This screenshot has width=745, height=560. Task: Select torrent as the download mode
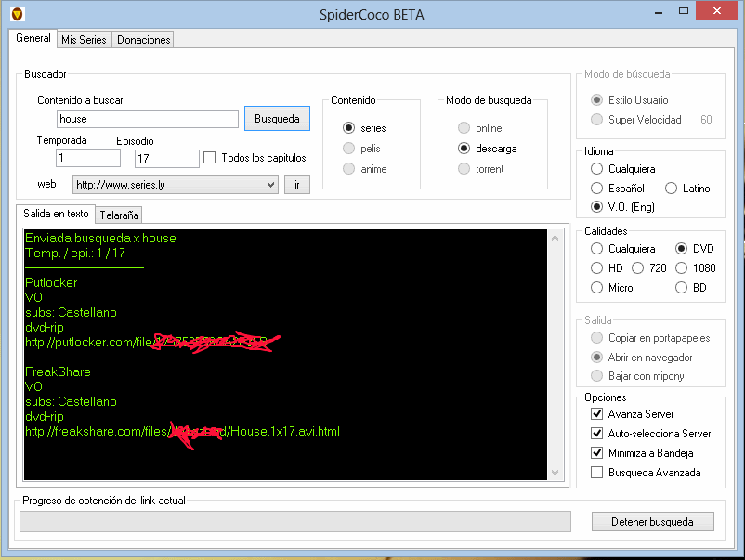[x=465, y=168]
